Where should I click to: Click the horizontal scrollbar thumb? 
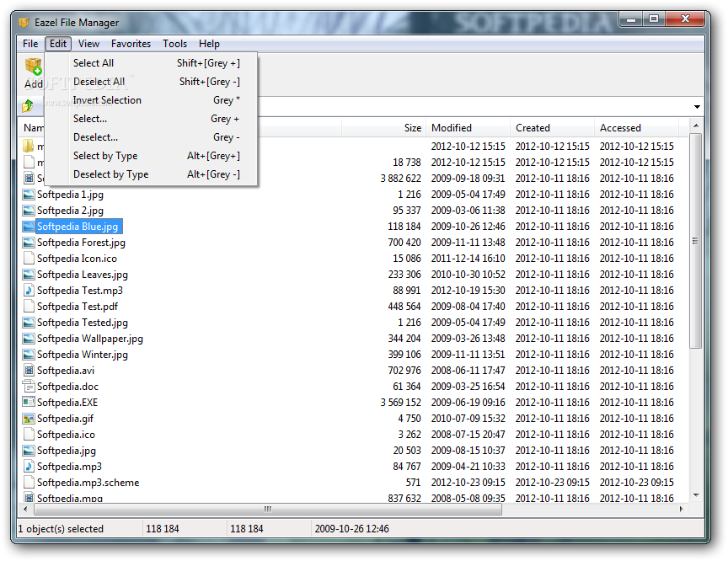(x=267, y=509)
